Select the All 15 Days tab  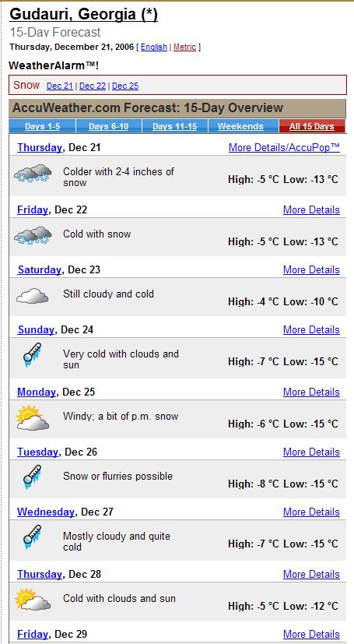click(x=312, y=126)
